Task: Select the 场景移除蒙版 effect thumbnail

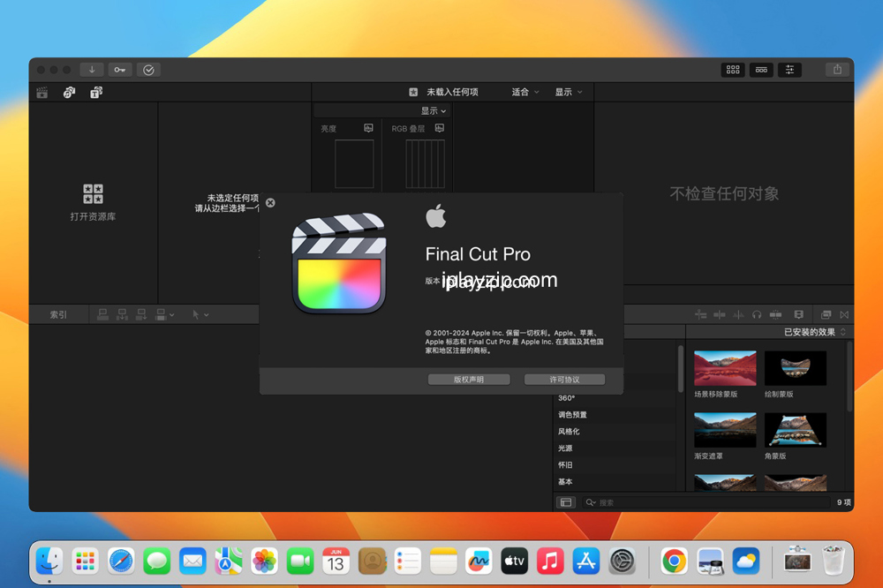Action: [725, 368]
